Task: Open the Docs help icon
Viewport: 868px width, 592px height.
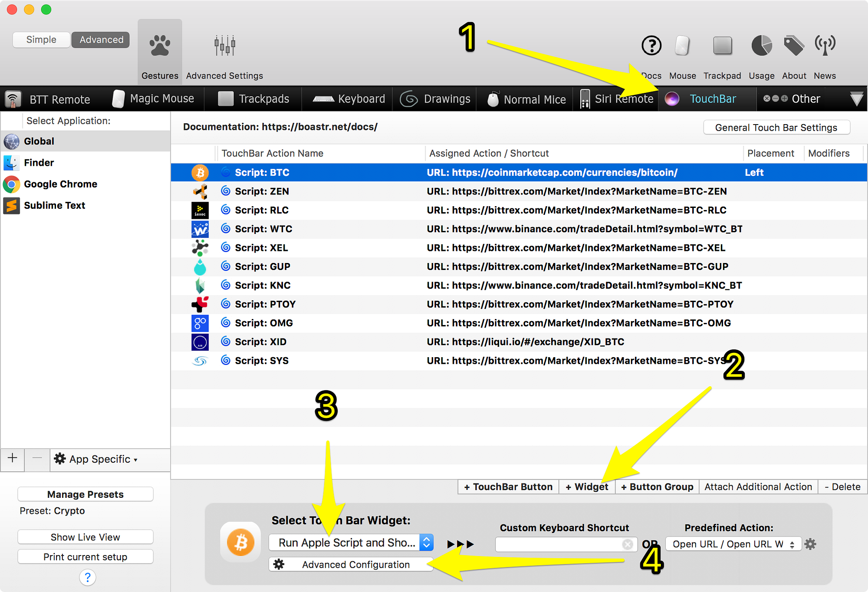Action: coord(651,46)
